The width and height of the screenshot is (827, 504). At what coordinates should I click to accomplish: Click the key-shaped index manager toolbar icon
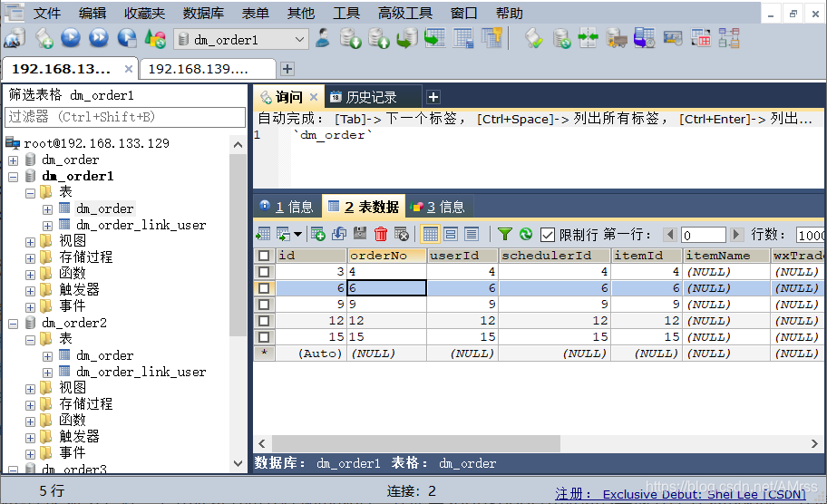(x=491, y=38)
